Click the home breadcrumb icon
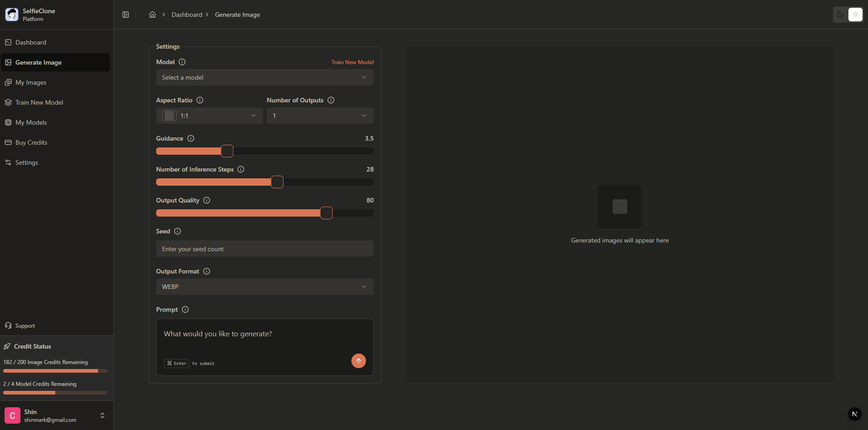The height and width of the screenshot is (430, 868). point(152,15)
